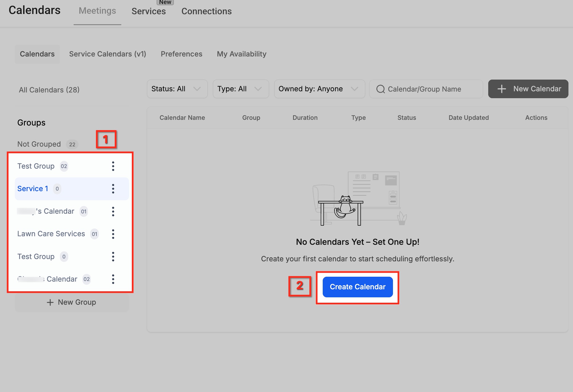
Task: Switch to the Services top tab
Action: pyautogui.click(x=148, y=11)
